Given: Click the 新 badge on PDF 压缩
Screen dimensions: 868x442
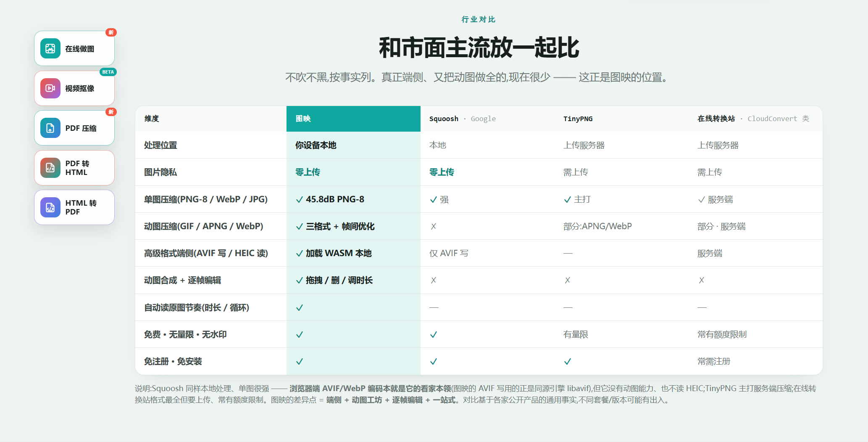Looking at the screenshot, I should coord(111,112).
